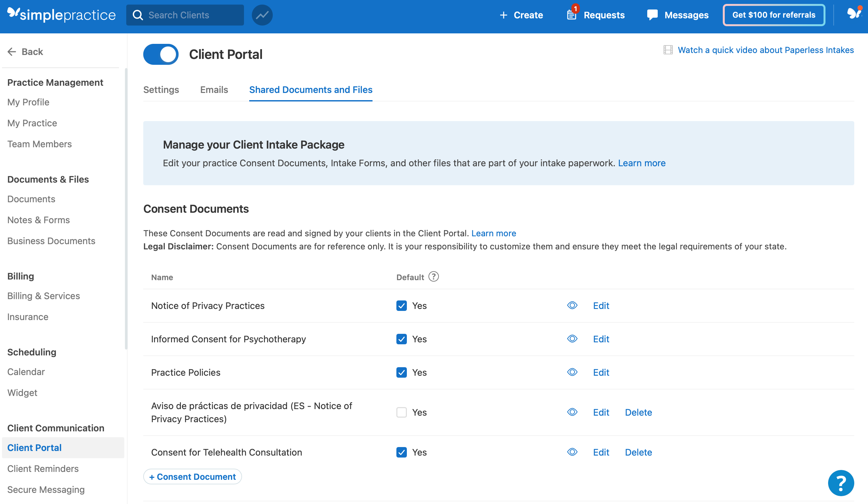The image size is (868, 504).
Task: Open Messages via the chat bubble icon
Action: coord(653,15)
